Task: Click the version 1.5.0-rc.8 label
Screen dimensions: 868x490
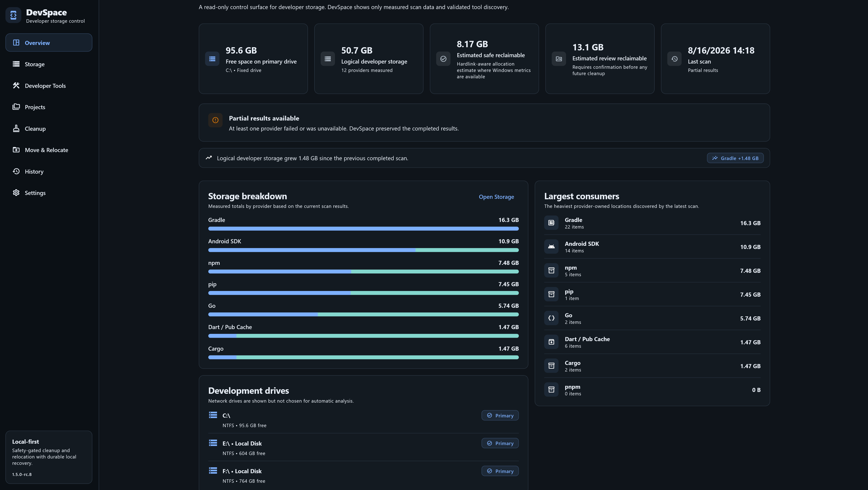Action: tap(22, 474)
